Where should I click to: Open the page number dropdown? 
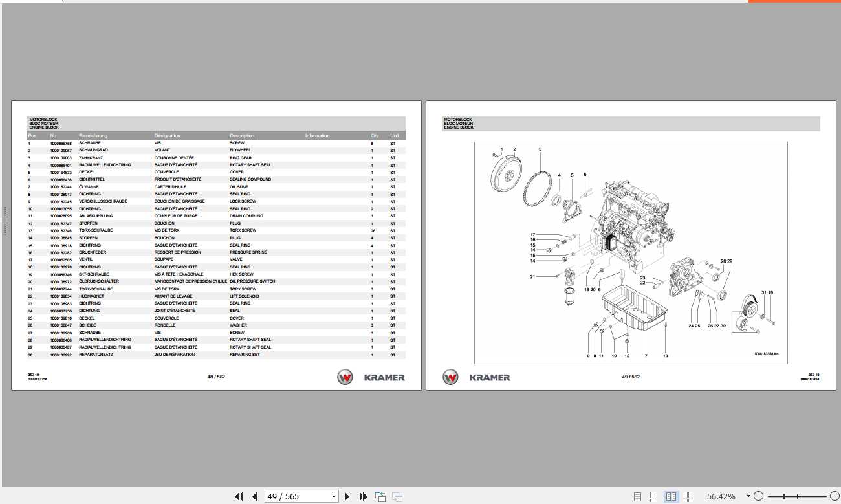334,496
